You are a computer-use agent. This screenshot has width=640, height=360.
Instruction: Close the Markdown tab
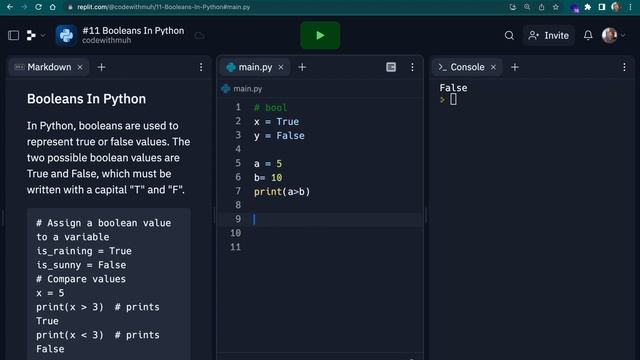(x=80, y=67)
